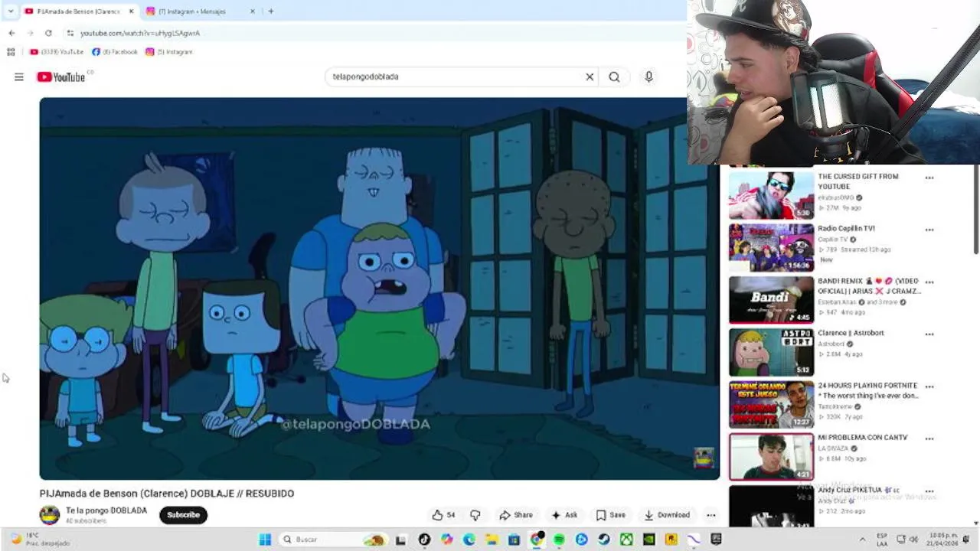
Task: Go back with the browser back arrow
Action: coord(11,33)
